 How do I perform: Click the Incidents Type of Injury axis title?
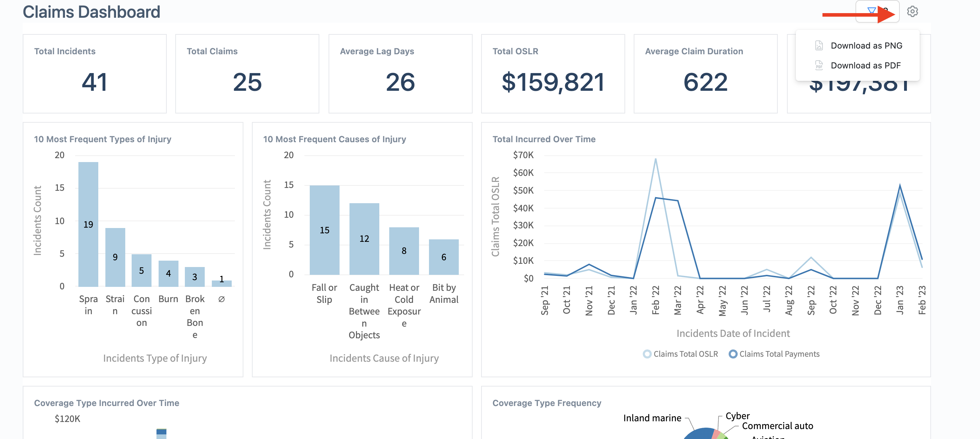pos(155,358)
